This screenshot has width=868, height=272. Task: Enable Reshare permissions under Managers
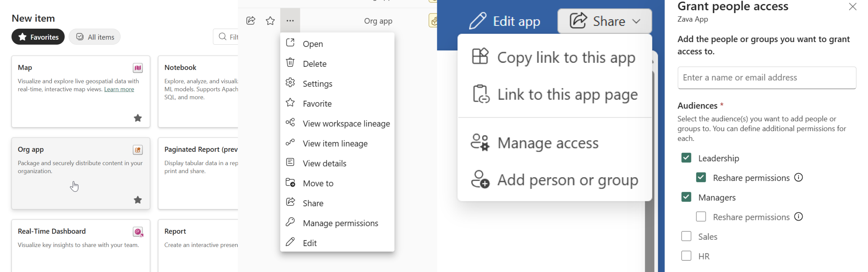coord(700,217)
